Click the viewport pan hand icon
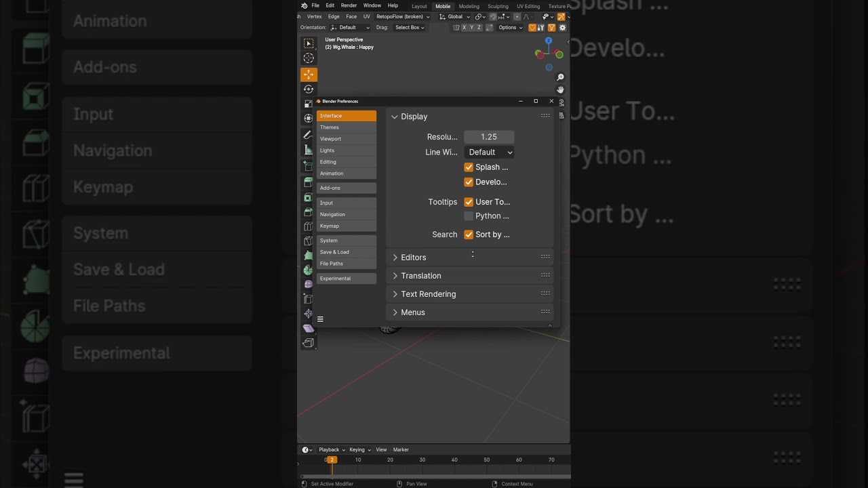868x488 pixels. click(x=560, y=89)
